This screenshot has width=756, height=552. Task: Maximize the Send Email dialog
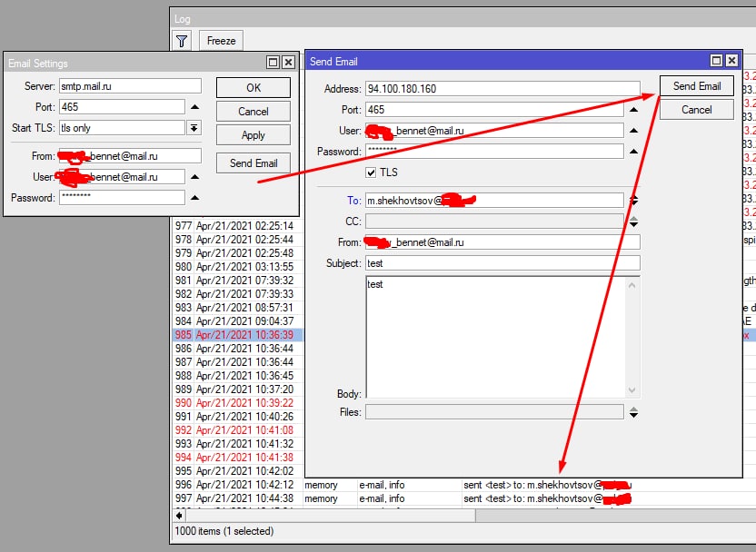[716, 60]
